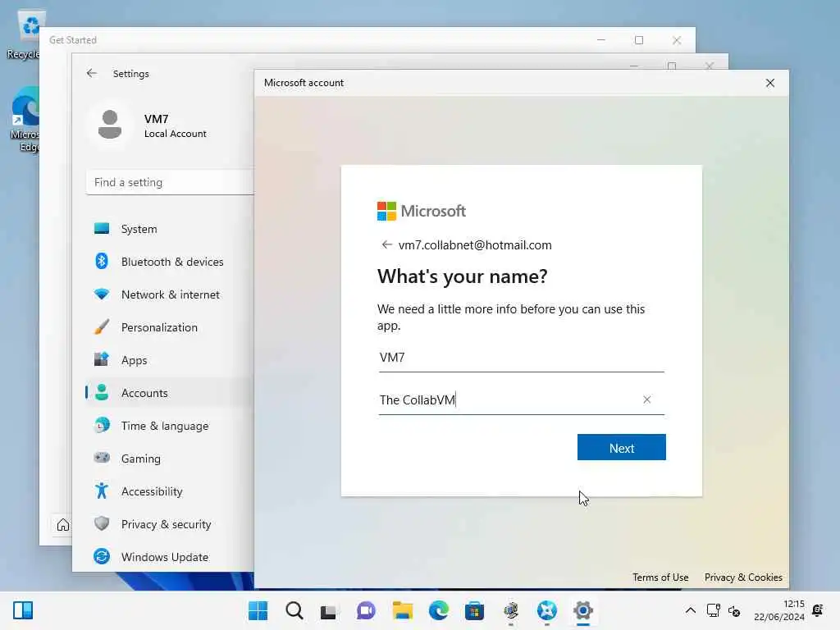Focus the first name field with VM7
The image size is (840, 630).
coord(521,358)
